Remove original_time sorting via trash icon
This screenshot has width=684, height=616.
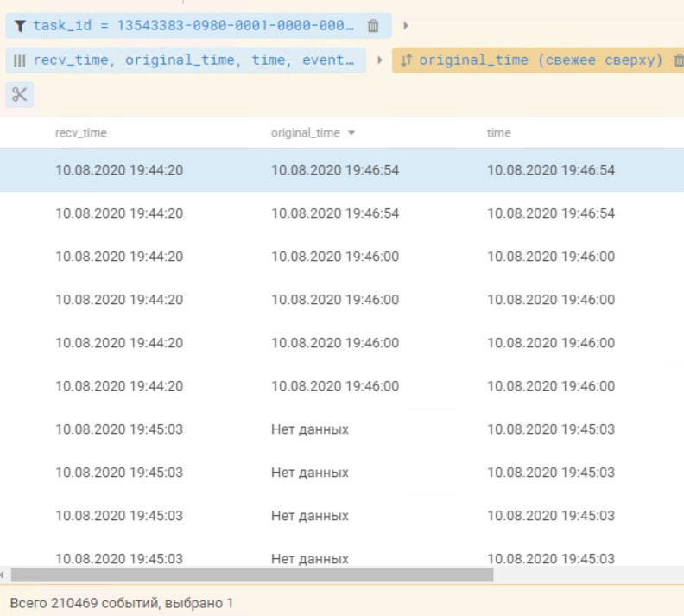(x=678, y=60)
